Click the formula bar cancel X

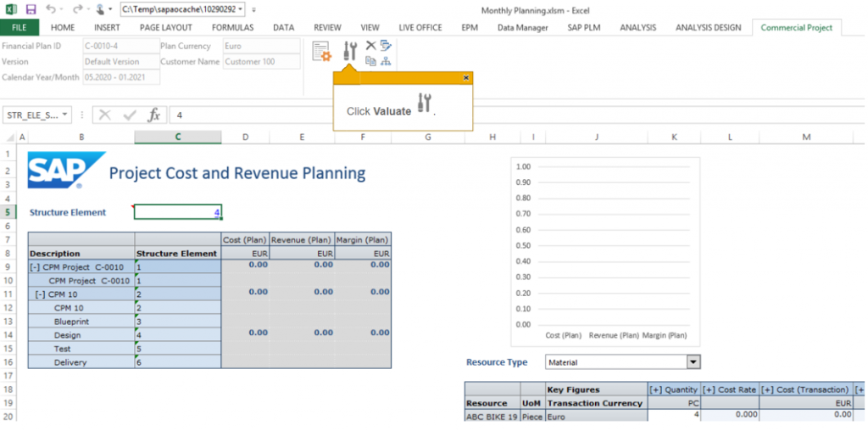click(105, 115)
